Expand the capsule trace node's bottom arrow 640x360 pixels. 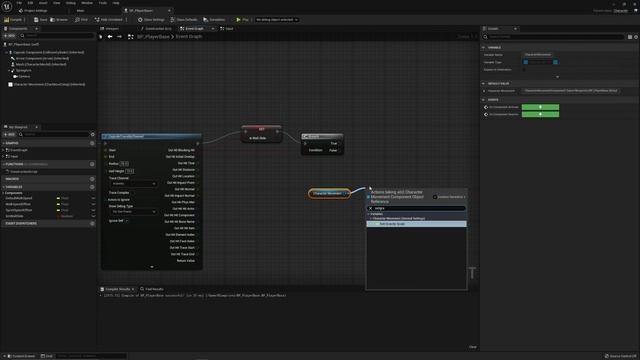152,267
